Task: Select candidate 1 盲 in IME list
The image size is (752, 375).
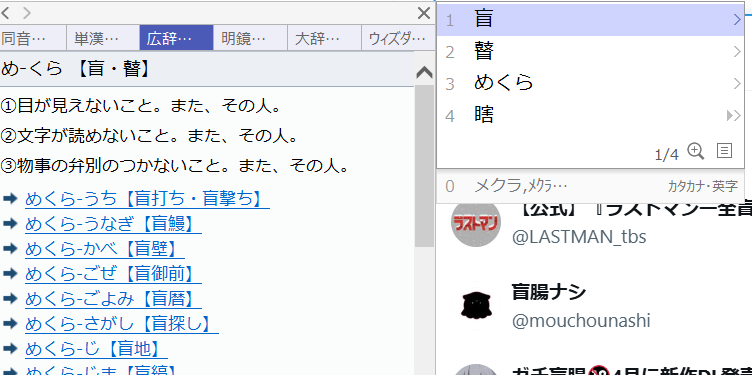Action: [x=590, y=20]
